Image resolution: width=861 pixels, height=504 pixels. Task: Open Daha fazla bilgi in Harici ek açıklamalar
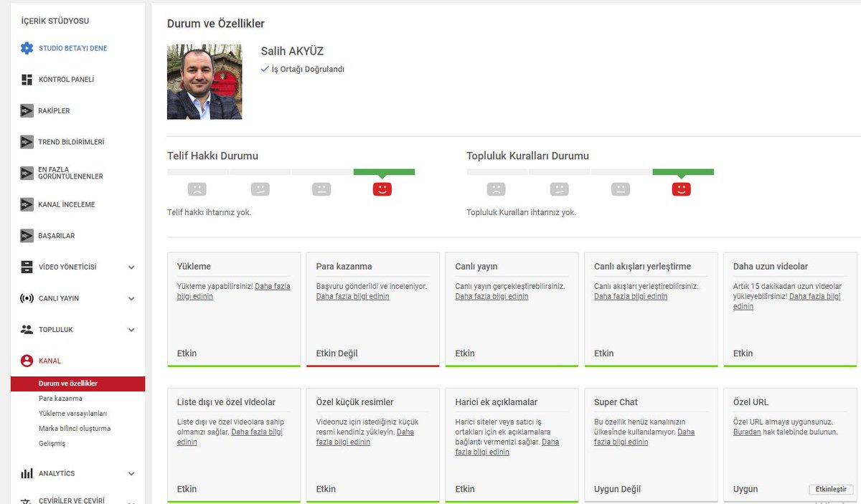pyautogui.click(x=507, y=447)
